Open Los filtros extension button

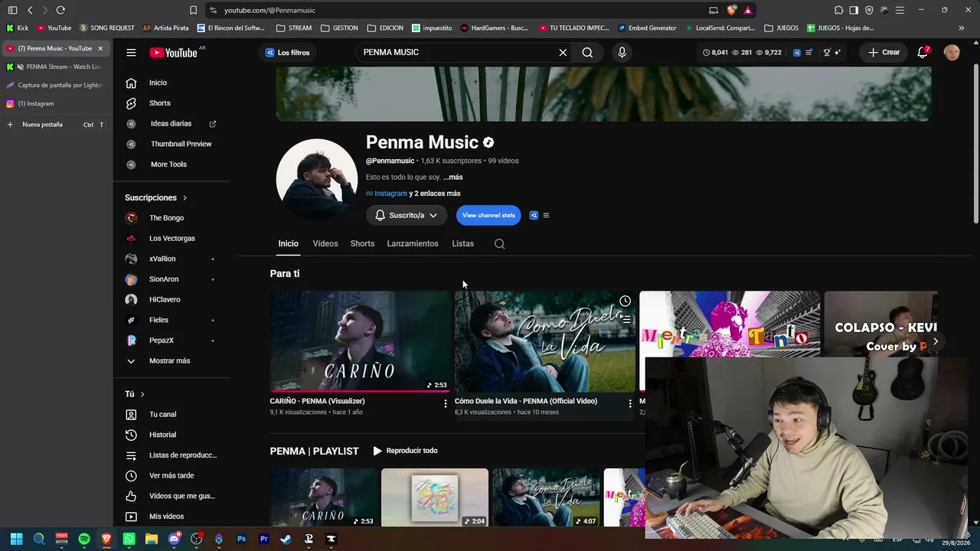tap(287, 53)
